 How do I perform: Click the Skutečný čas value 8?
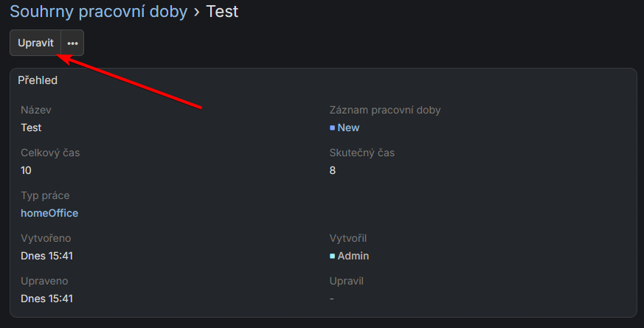coord(332,170)
